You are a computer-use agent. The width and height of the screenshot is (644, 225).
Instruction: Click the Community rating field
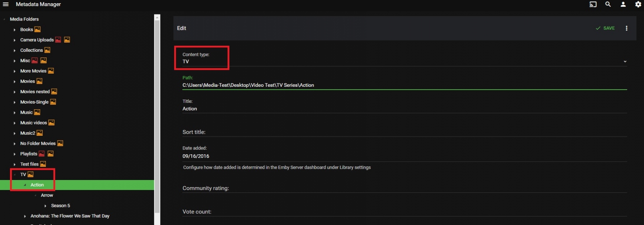405,188
